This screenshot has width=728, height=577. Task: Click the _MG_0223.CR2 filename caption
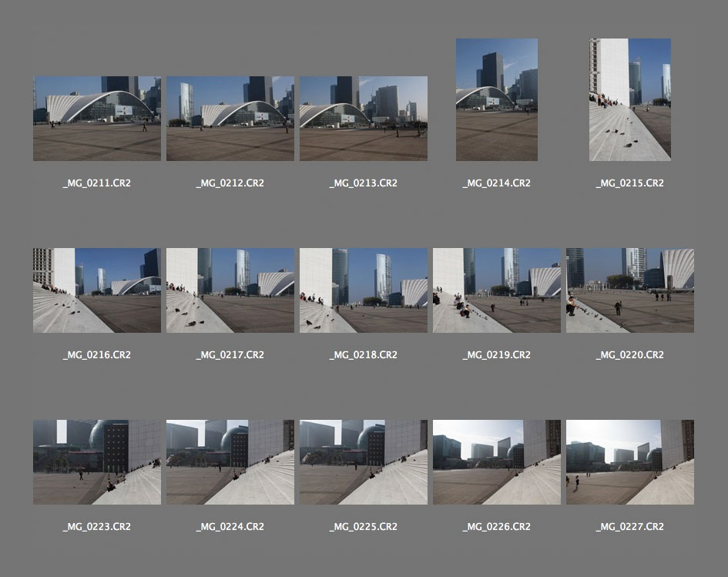[x=97, y=527]
